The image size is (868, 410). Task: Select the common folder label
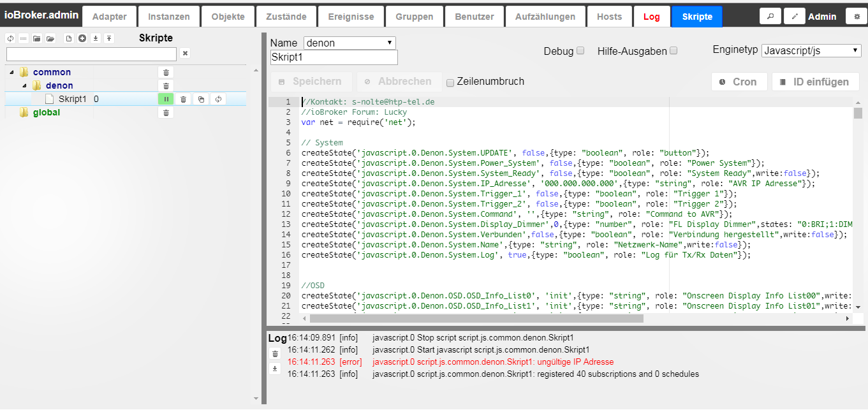pyautogui.click(x=52, y=72)
